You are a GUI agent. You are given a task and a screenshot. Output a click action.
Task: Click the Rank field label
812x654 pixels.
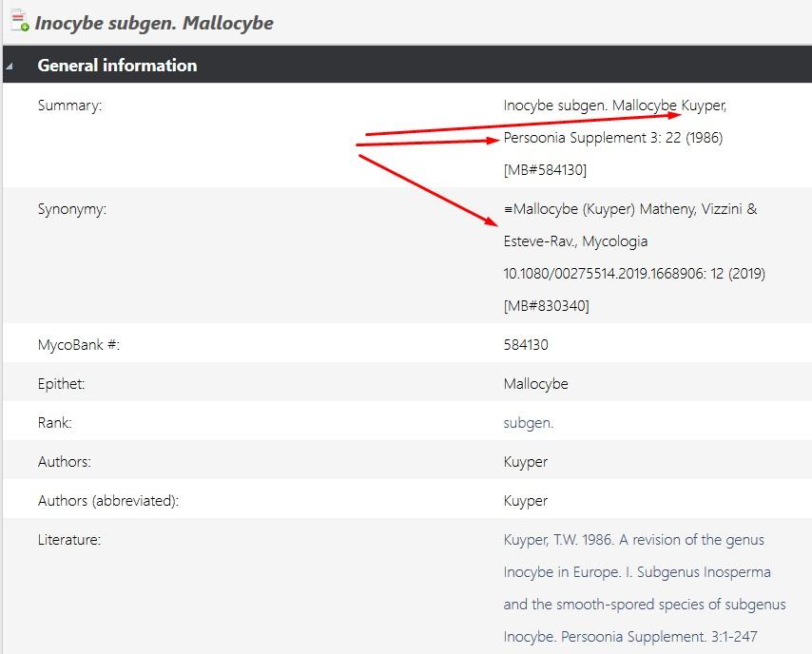click(x=54, y=423)
